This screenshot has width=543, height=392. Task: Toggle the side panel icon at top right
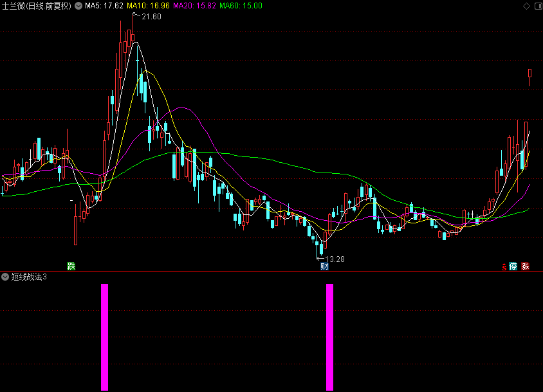(x=538, y=6)
